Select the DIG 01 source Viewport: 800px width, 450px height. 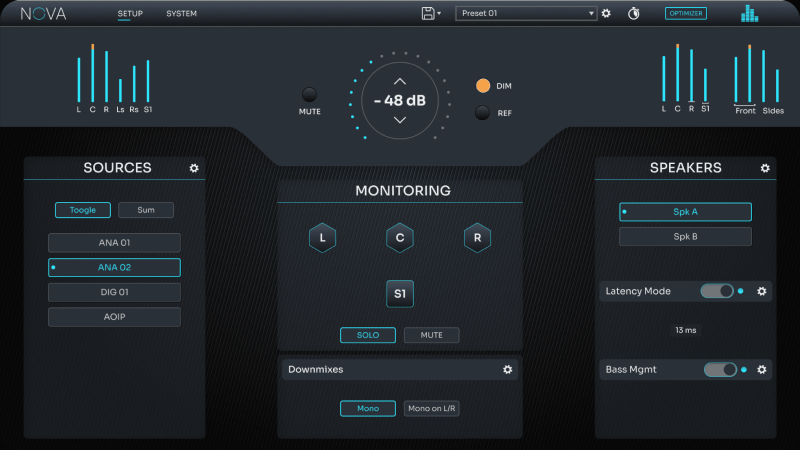click(114, 292)
